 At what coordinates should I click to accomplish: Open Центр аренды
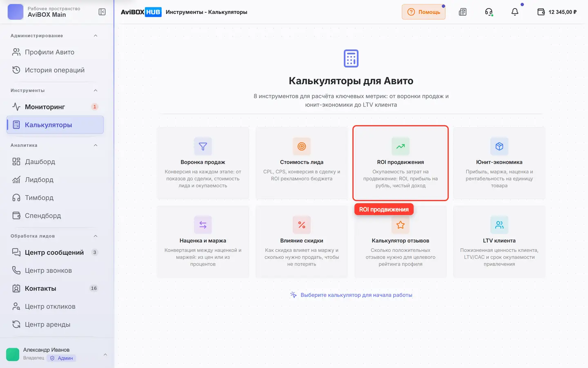tap(55, 324)
